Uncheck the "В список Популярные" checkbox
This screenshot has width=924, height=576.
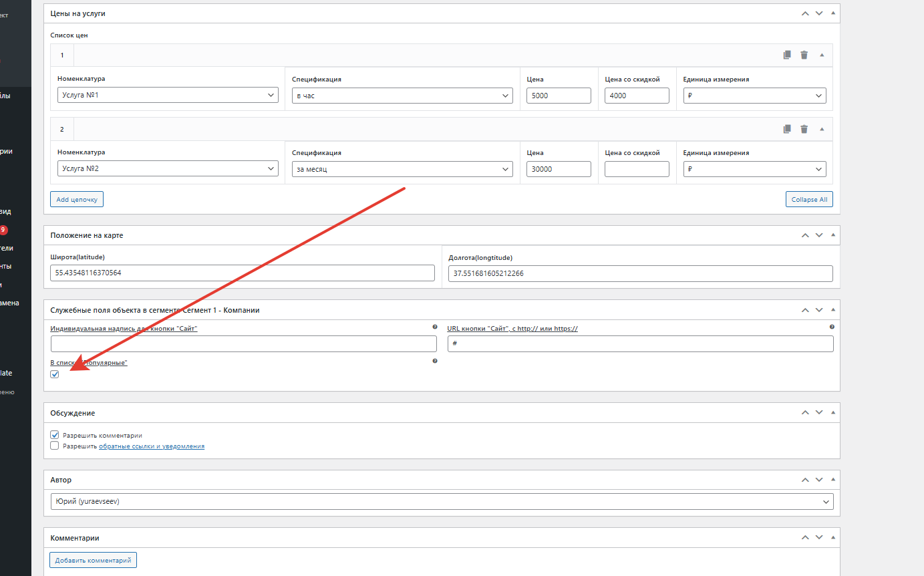click(x=55, y=374)
